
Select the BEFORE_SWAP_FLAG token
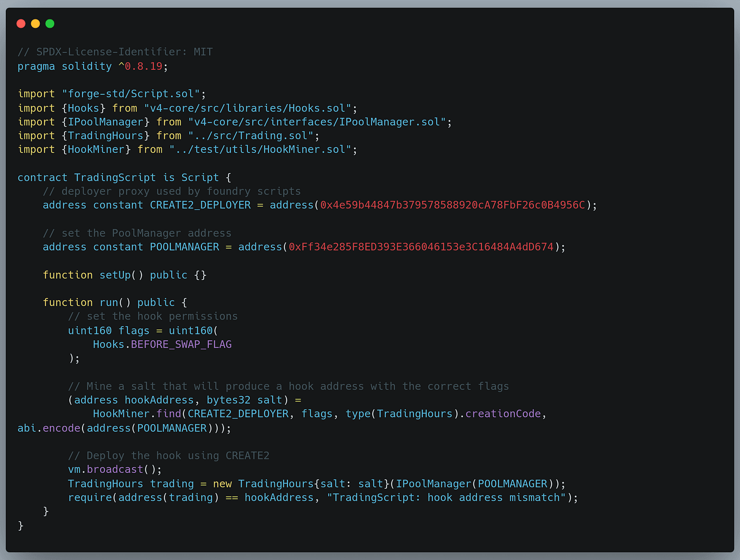(x=181, y=344)
